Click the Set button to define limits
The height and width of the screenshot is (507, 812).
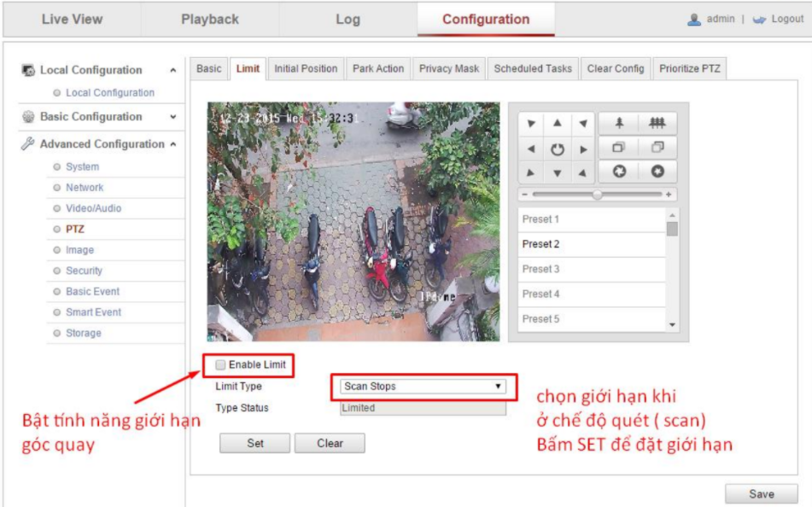click(254, 443)
